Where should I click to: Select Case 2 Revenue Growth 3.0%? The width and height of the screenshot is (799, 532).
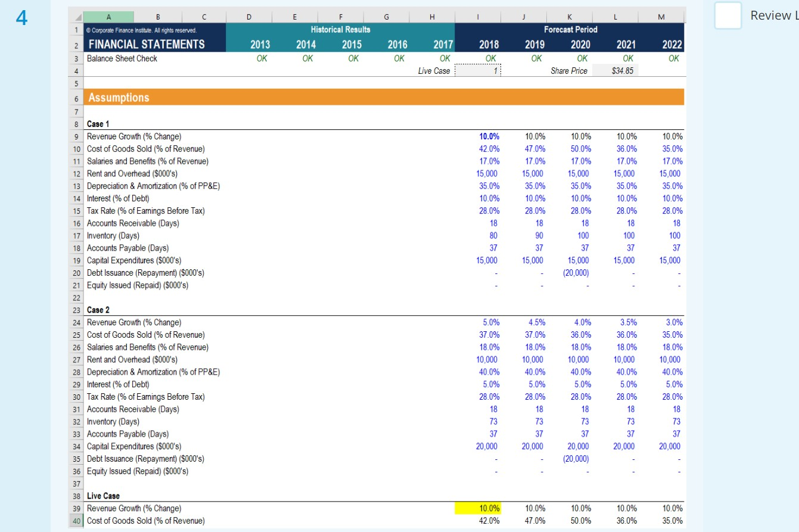(x=674, y=322)
